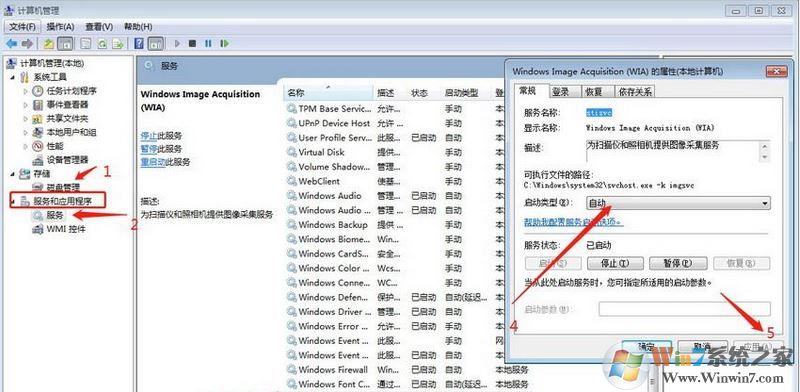Image resolution: width=800 pixels, height=392 pixels.
Task: Click the 停止 this service link
Action: (x=149, y=136)
